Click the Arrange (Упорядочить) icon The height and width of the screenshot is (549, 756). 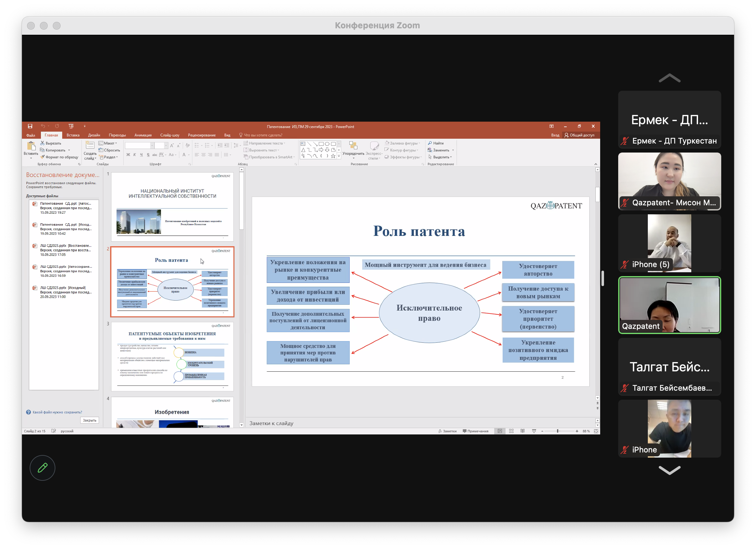point(353,145)
